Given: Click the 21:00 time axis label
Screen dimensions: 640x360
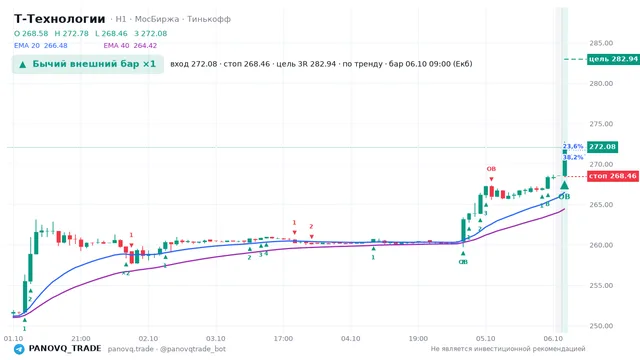Looking at the screenshot, I should [x=81, y=339].
